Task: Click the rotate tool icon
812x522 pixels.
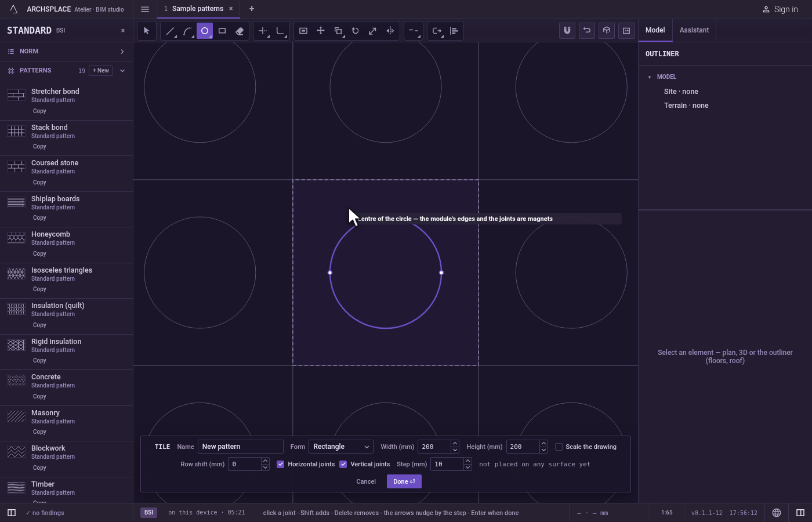Action: (x=356, y=31)
